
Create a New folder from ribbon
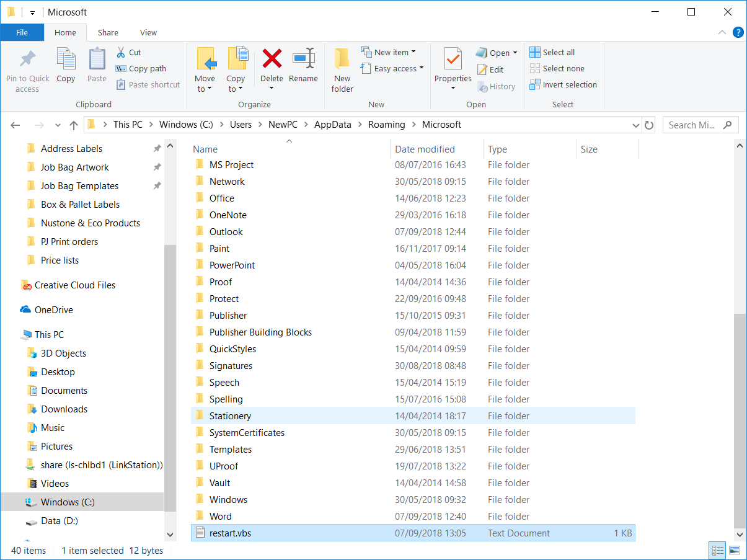[x=342, y=69]
